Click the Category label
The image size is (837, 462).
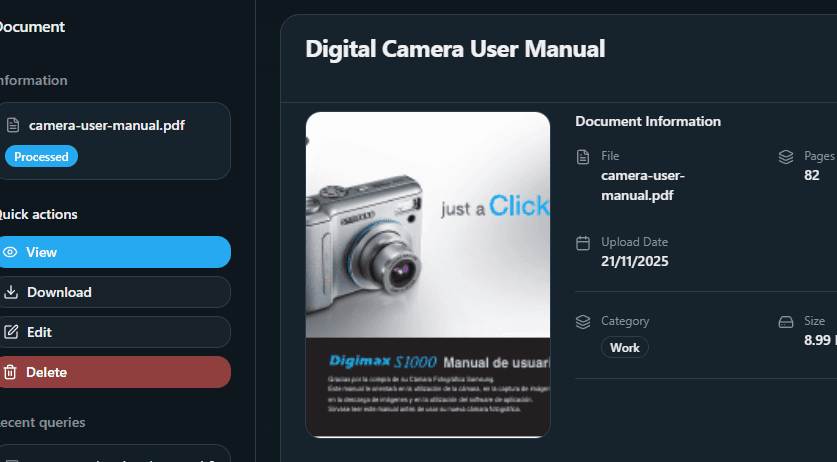point(625,321)
